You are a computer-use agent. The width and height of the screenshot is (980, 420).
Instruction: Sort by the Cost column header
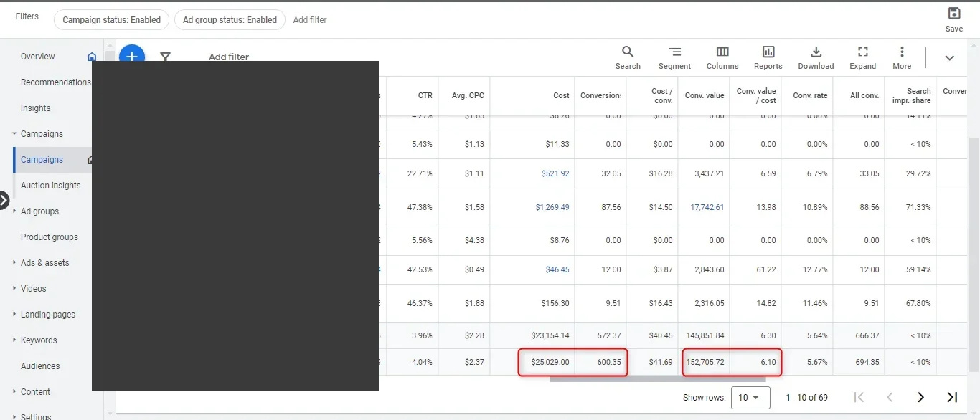click(562, 95)
